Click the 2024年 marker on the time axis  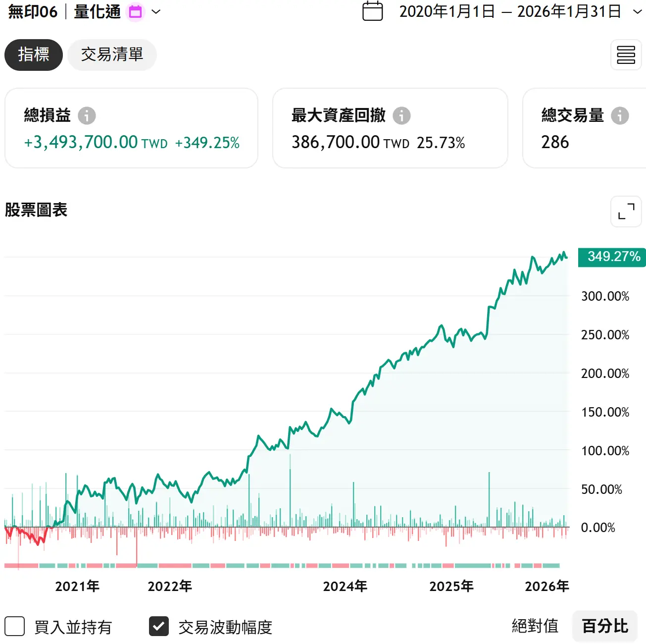(345, 587)
